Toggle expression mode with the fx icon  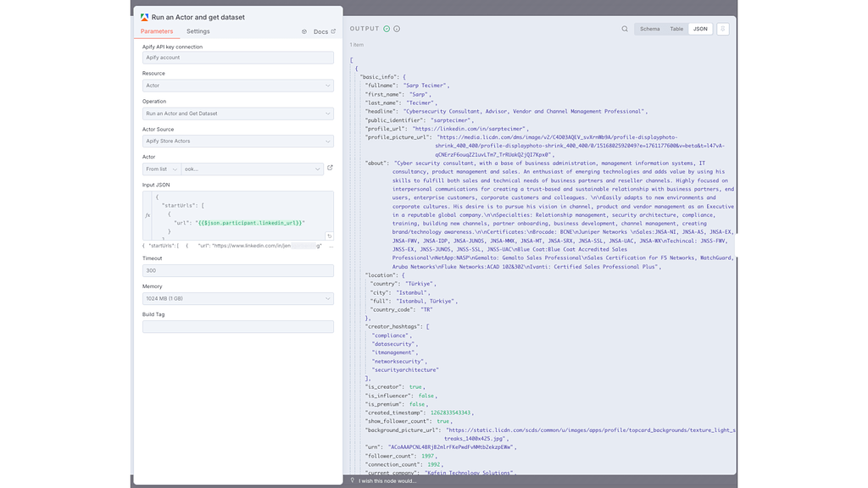[147, 215]
